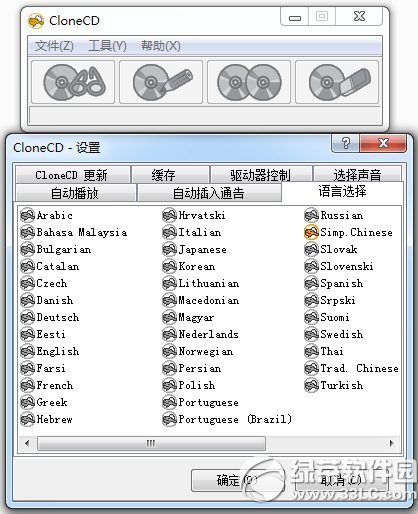
Task: Pick Suomi language entry
Action: 335,317
